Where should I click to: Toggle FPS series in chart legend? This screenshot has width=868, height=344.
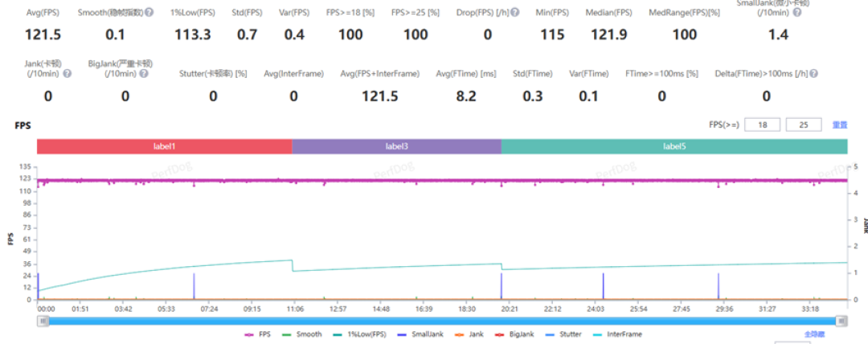[257, 334]
